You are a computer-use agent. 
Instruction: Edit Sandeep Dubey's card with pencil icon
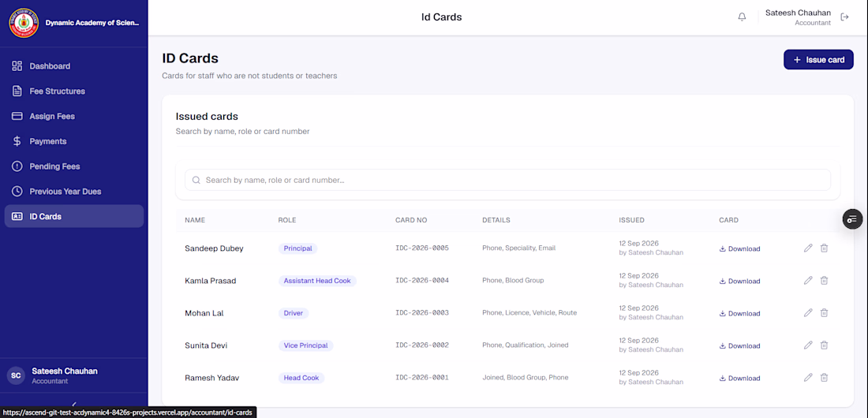(808, 248)
